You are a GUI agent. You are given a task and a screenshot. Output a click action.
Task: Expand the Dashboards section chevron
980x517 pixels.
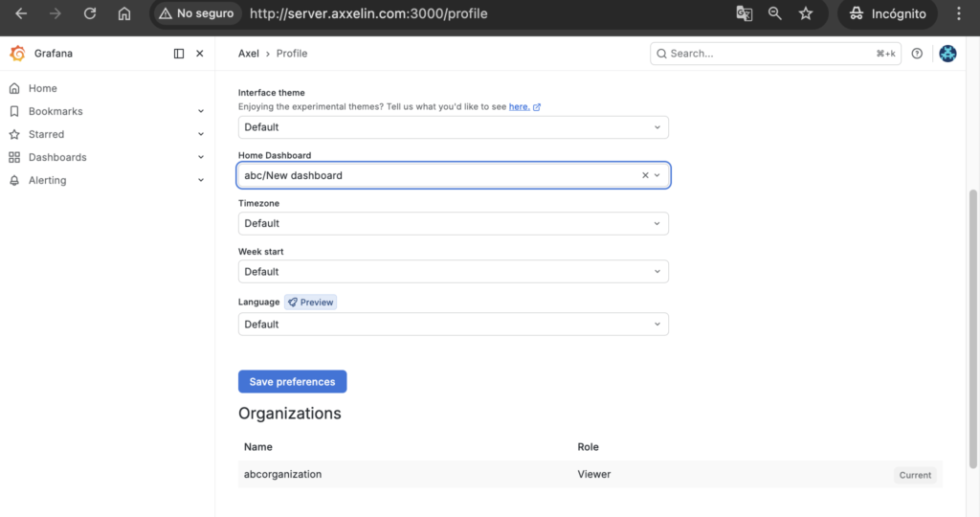(x=201, y=158)
